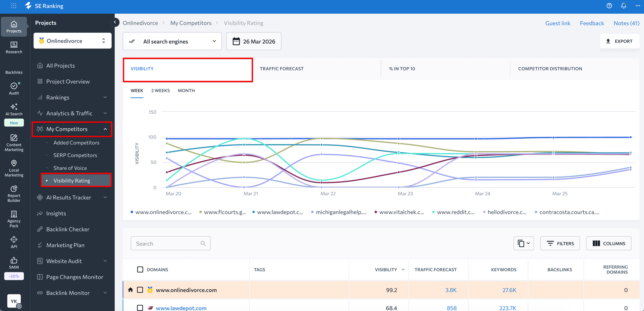Click the help icon in the top bar
Screen dimensions: 644x311
coord(609,6)
